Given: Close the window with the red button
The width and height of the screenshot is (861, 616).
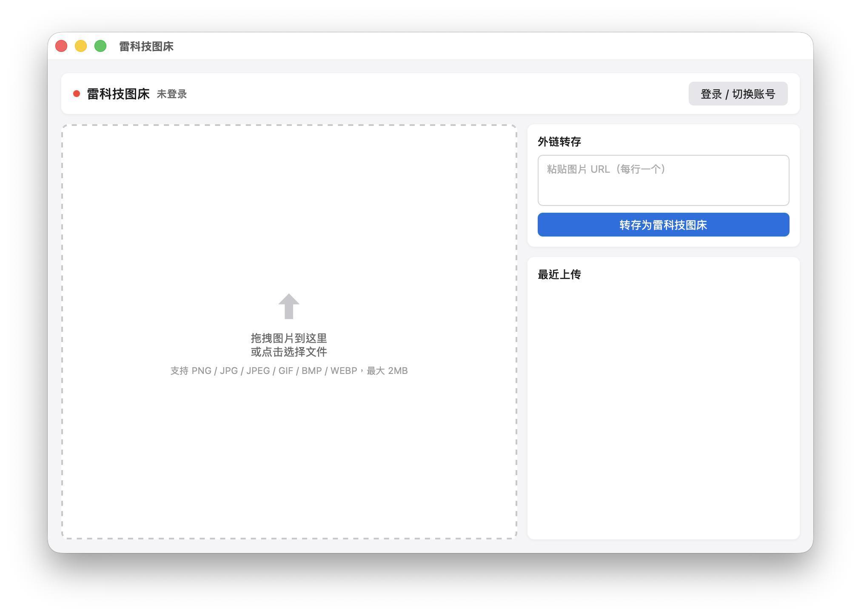Looking at the screenshot, I should pos(61,46).
